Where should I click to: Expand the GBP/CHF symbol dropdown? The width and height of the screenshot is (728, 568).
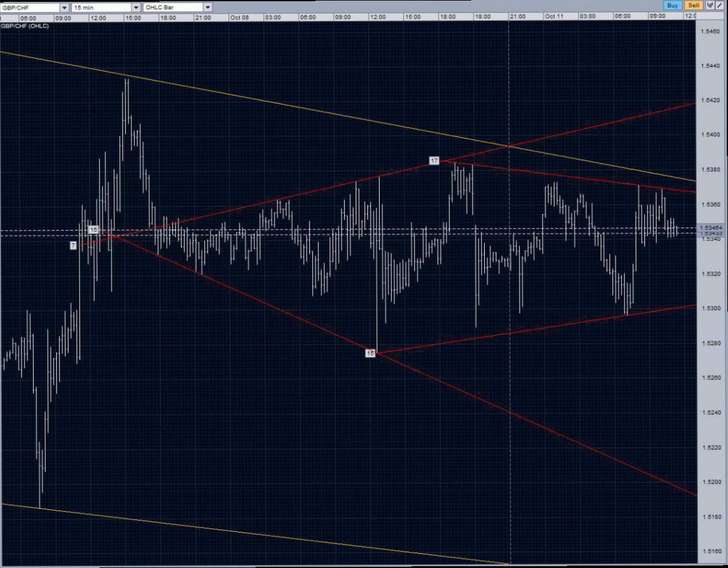pos(64,7)
